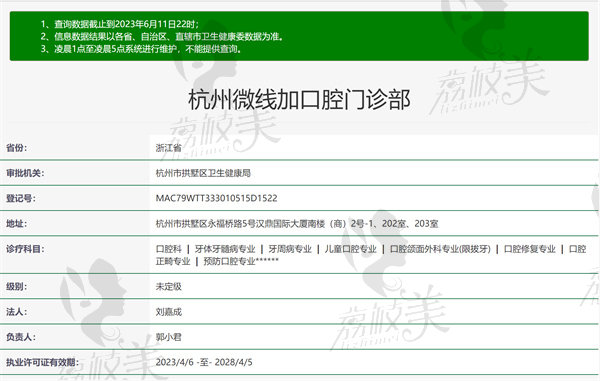This screenshot has height=381, width=600.
Task: Select the 地址 label
Action: (x=16, y=223)
